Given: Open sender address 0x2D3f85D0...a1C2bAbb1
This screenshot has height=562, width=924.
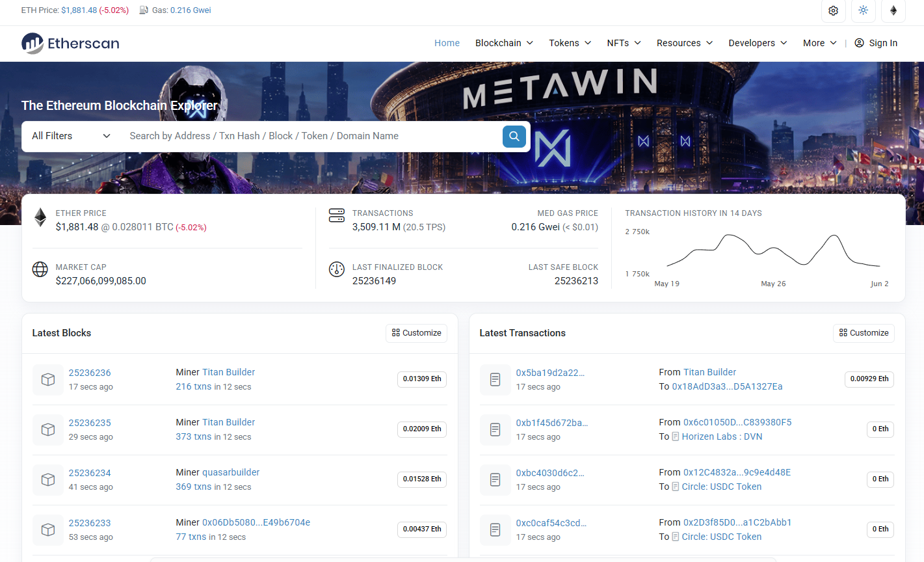Looking at the screenshot, I should pos(737,522).
